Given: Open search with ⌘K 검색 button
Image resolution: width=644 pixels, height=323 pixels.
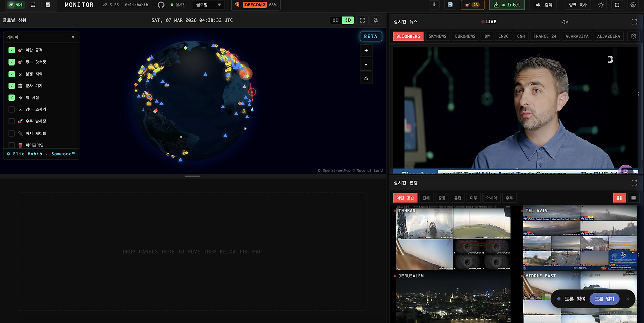Looking at the screenshot, I should click(544, 5).
